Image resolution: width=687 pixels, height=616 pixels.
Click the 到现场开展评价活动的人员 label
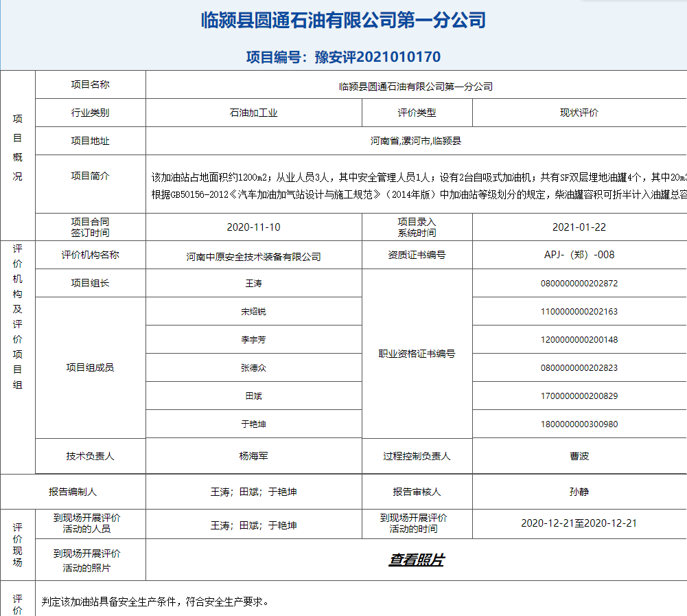click(86, 523)
